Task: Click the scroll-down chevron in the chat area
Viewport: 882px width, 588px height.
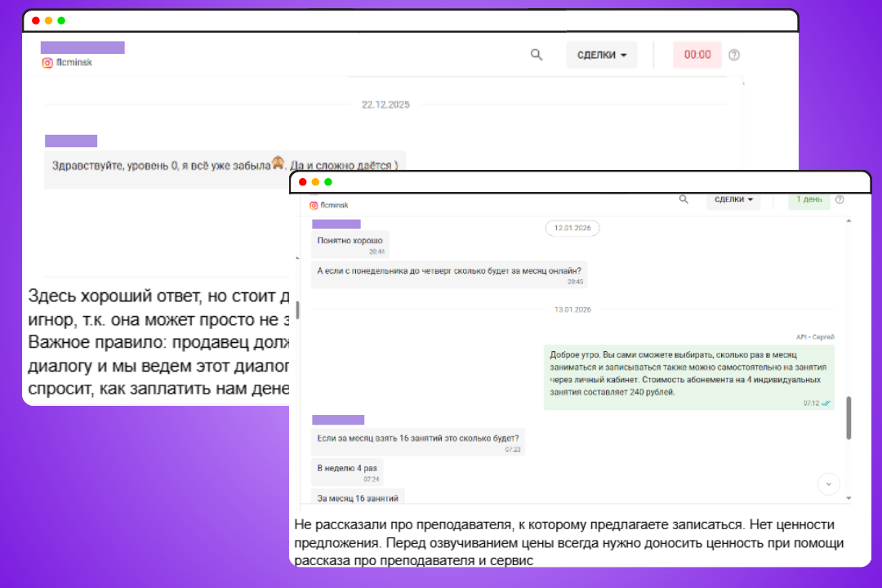Action: 828,484
